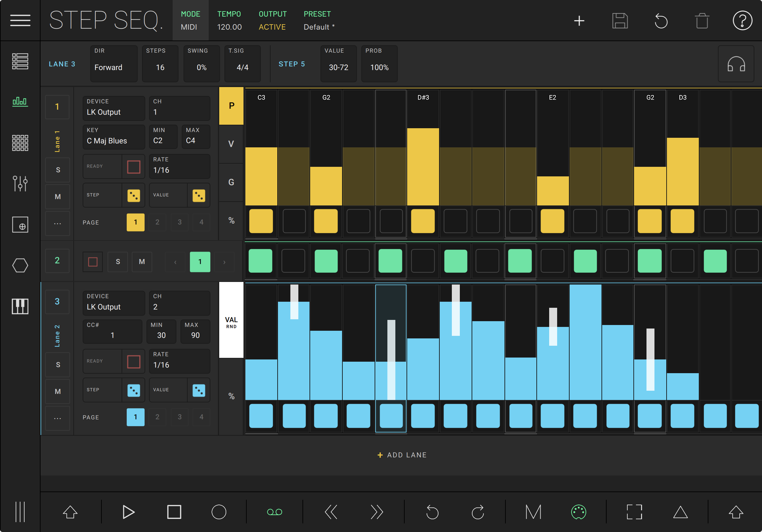Select the MODE MIDI tab
762x532 pixels.
pos(190,20)
